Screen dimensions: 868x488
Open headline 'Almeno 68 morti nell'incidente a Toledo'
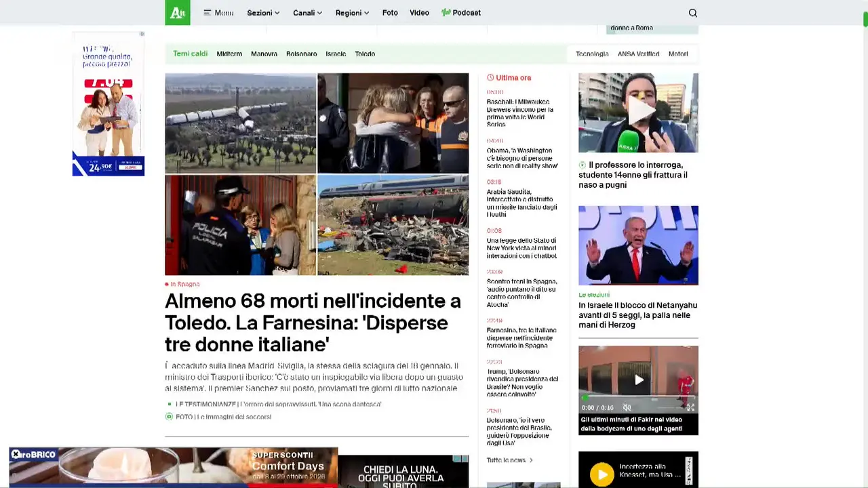pyautogui.click(x=313, y=323)
